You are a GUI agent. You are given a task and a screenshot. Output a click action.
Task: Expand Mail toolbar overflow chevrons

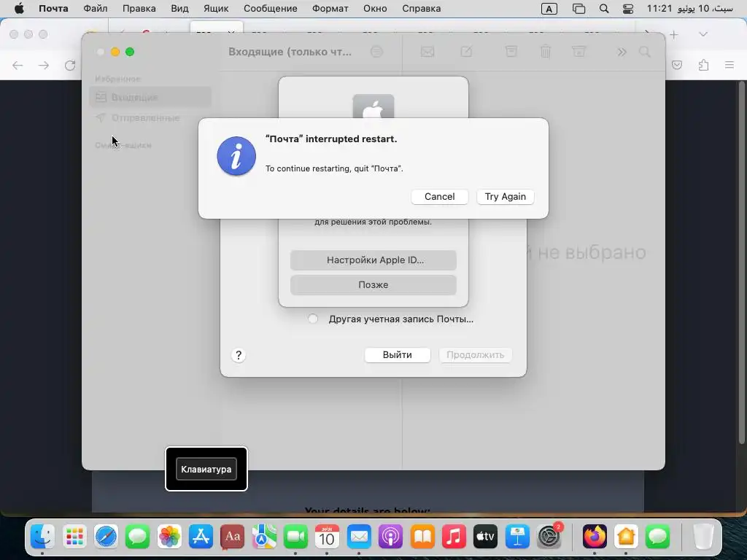[622, 52]
